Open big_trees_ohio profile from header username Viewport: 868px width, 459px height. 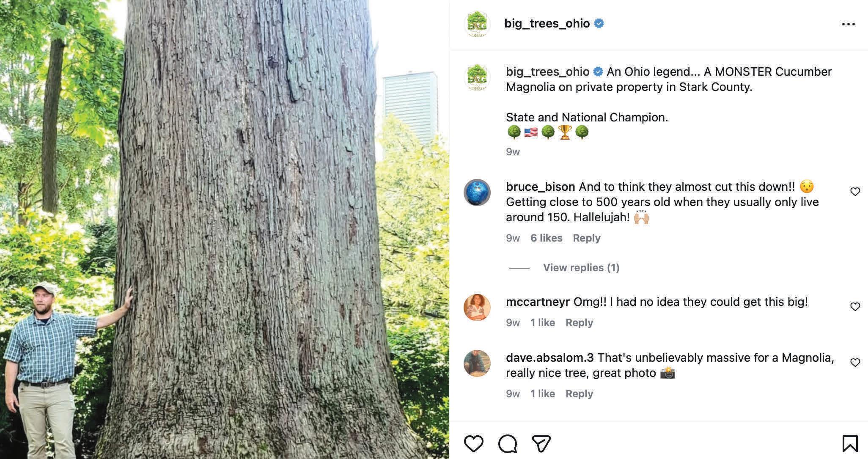[x=547, y=23]
